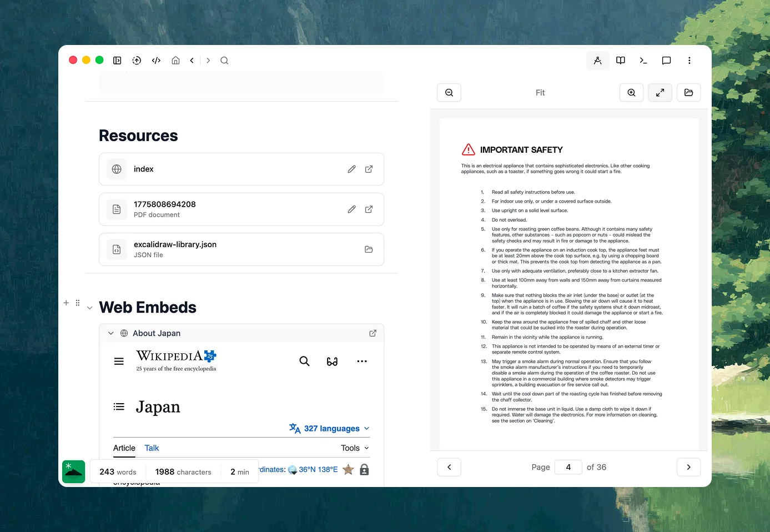Viewport: 770px width, 532px height.
Task: Click the green mountain app badge
Action: pos(74,471)
